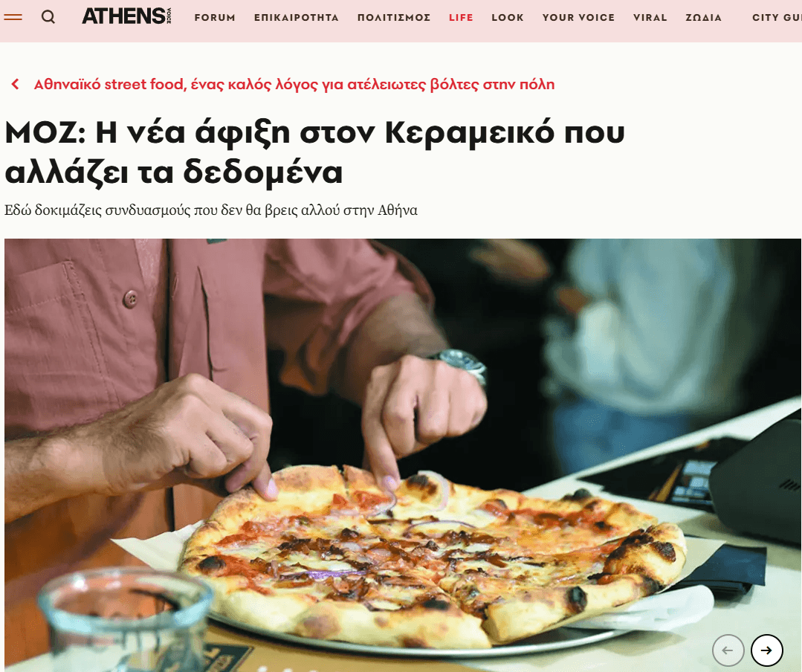Click the search magnifier icon

point(48,17)
